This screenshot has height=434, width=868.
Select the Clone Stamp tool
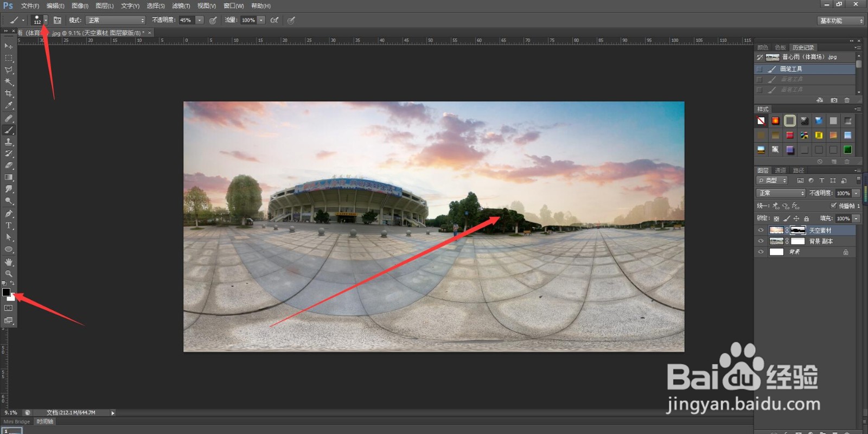coord(8,142)
